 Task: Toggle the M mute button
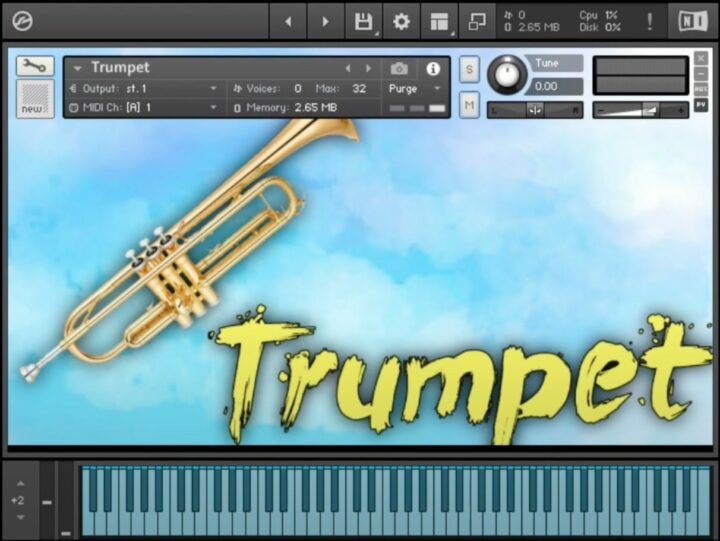469,102
